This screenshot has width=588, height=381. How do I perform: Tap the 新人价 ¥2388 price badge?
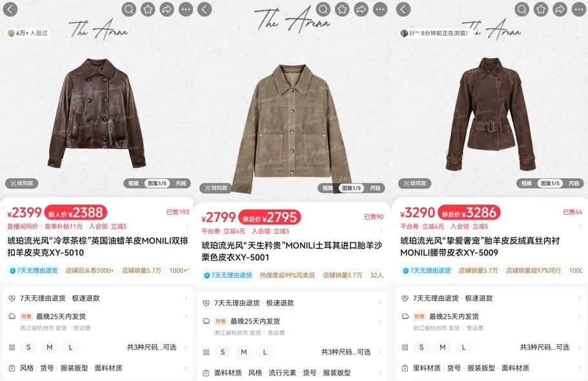tap(76, 213)
